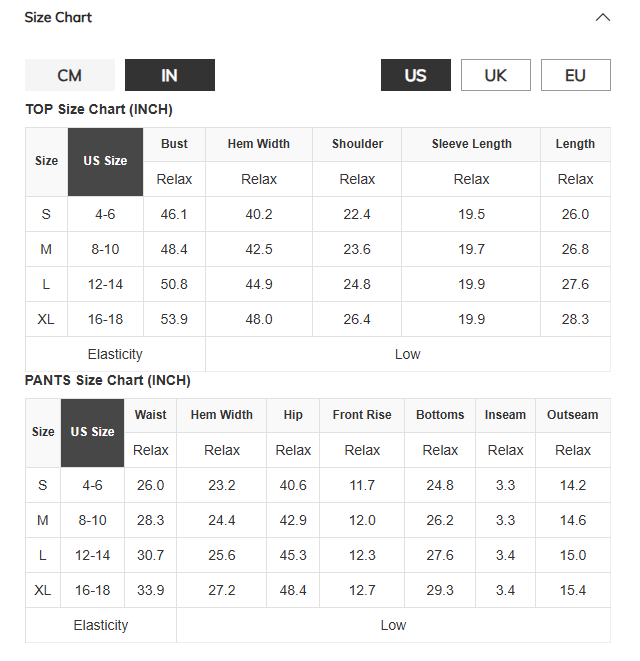Screen dimensions: 640x661
Task: Select size M row in PANTS chart
Action: 318,520
